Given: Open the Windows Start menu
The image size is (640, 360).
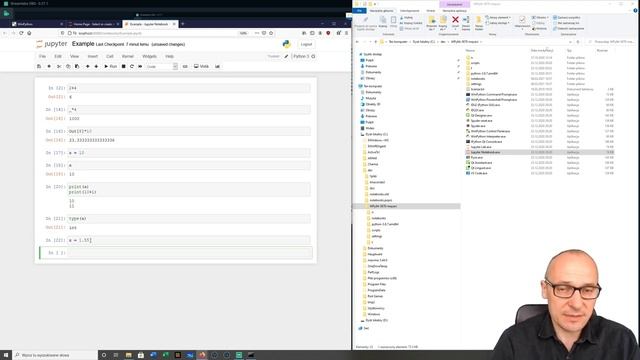Looking at the screenshot, I should [x=6, y=355].
